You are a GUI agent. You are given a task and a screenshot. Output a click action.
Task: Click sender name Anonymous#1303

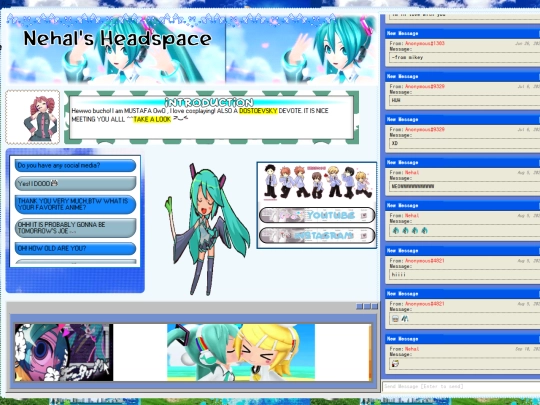pyautogui.click(x=425, y=43)
